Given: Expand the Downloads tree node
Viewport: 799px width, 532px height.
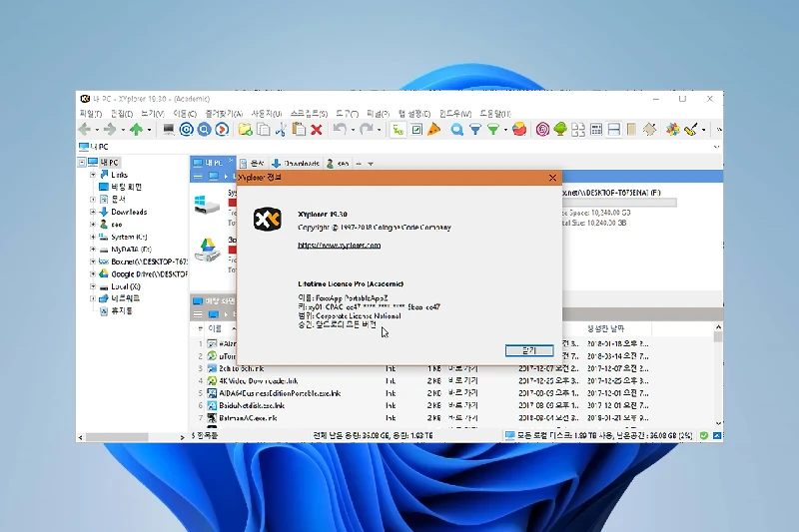Looking at the screenshot, I should pyautogui.click(x=93, y=212).
